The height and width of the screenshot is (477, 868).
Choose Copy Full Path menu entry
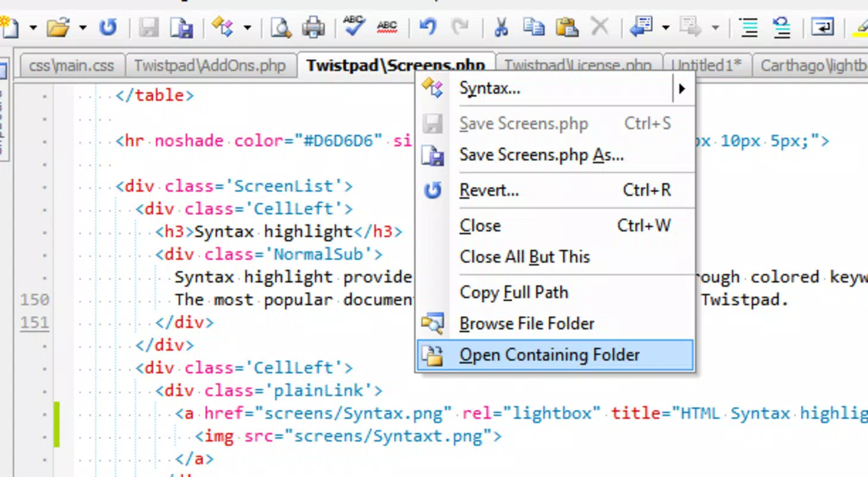pyautogui.click(x=555, y=292)
